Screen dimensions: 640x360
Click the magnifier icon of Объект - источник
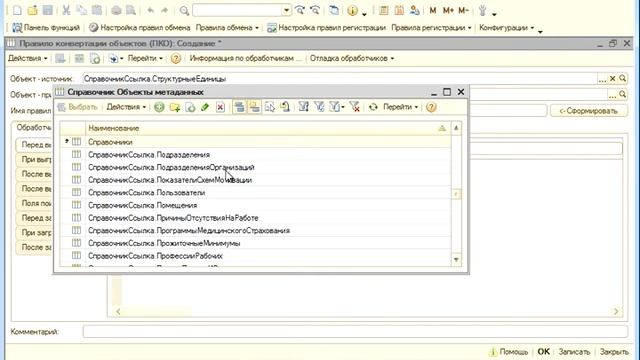pos(622,78)
